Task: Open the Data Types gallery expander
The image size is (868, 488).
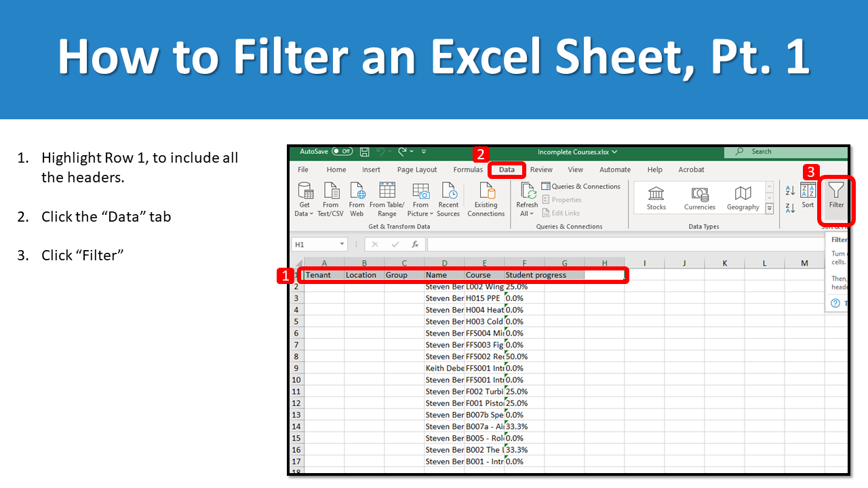Action: pyautogui.click(x=770, y=208)
